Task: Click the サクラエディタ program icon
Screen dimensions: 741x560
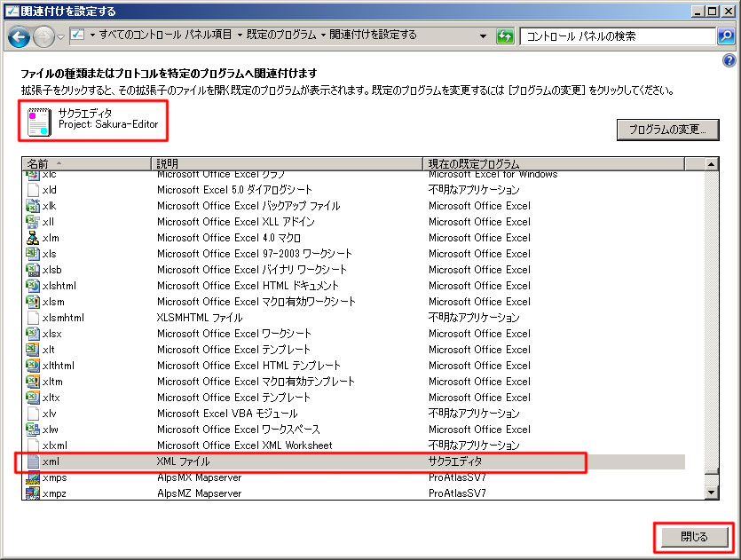Action: 39,122
